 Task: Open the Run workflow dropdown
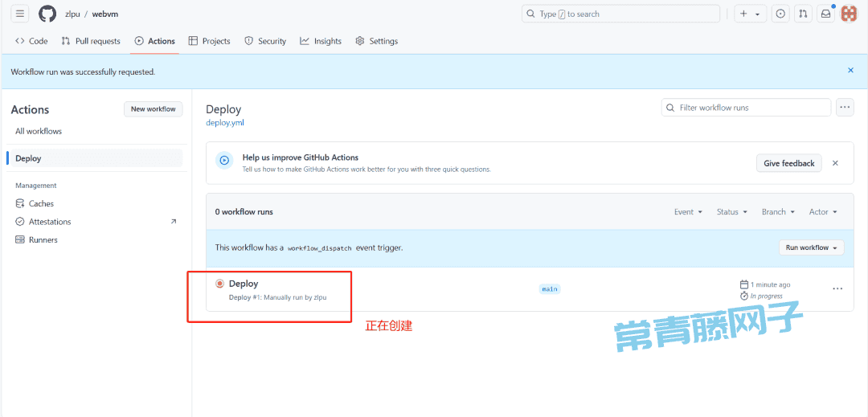(812, 247)
